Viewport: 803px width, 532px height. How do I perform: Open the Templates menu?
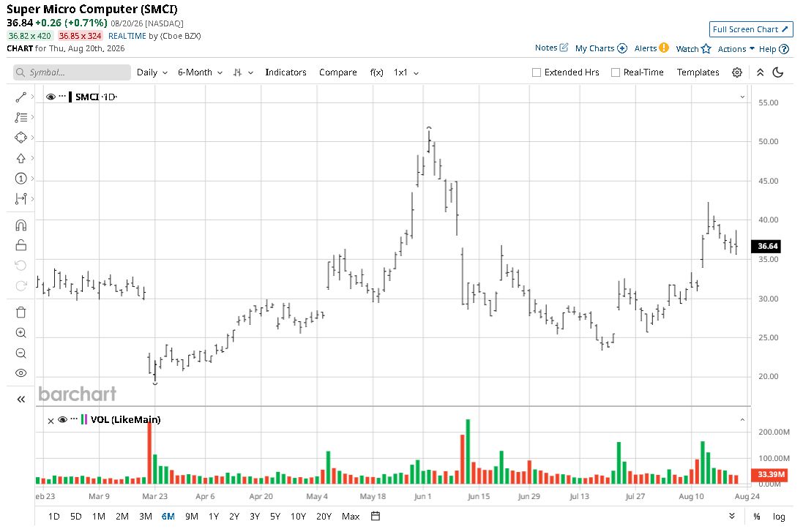(698, 72)
